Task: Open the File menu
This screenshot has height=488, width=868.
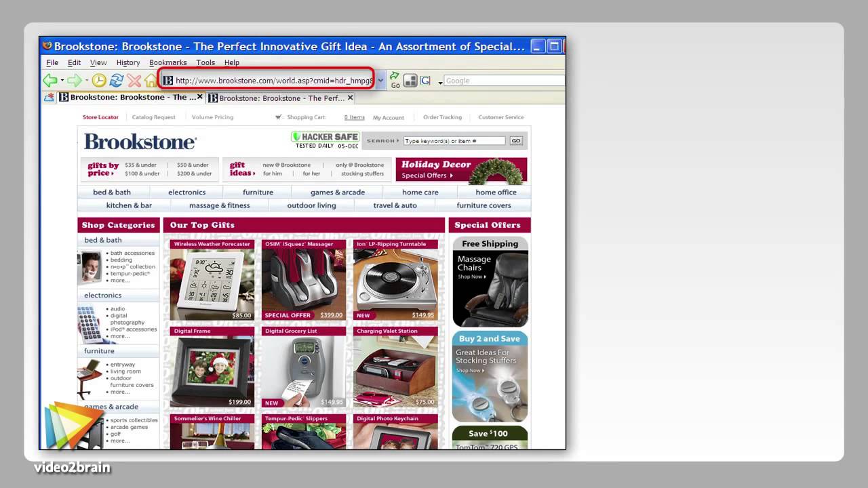Action: [52, 62]
